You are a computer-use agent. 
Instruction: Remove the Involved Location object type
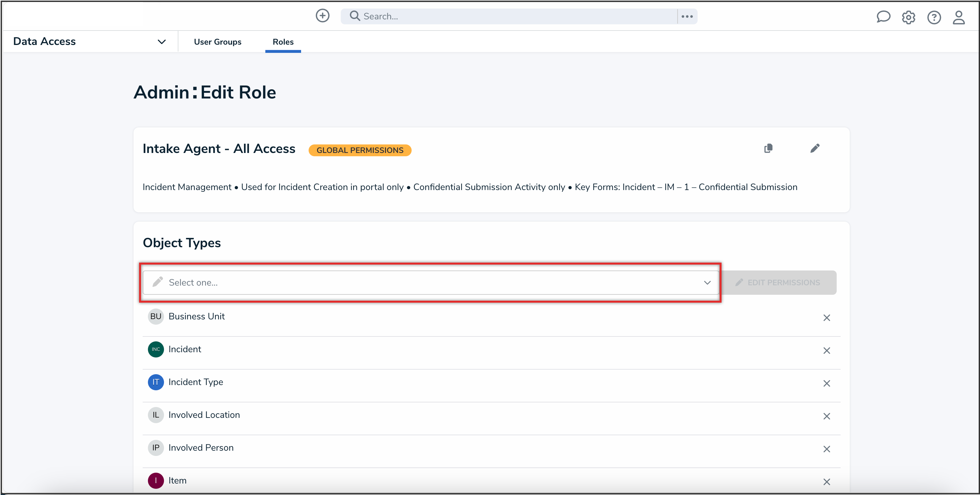(x=826, y=416)
